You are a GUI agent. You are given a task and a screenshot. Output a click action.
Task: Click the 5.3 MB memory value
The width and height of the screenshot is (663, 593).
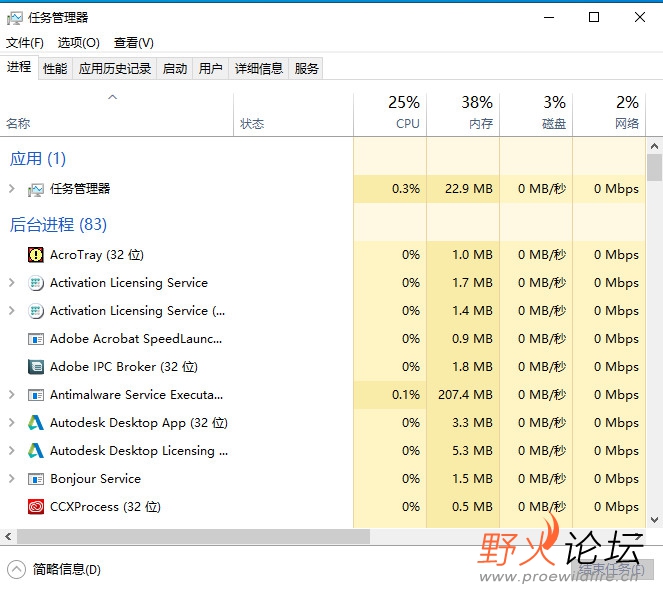point(472,450)
